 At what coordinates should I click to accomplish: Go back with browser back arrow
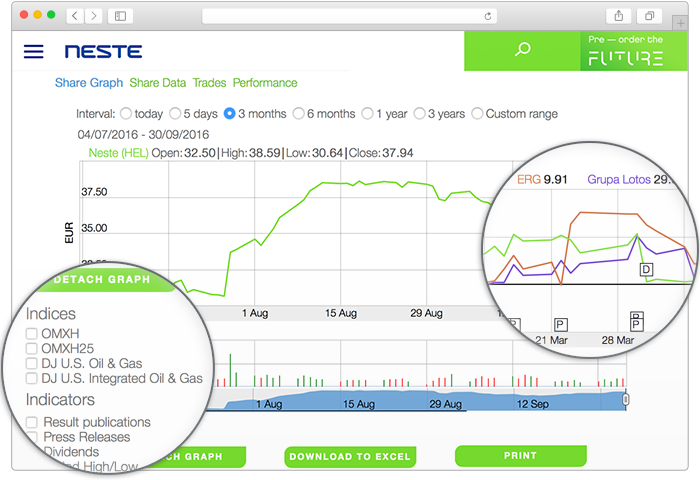click(76, 16)
